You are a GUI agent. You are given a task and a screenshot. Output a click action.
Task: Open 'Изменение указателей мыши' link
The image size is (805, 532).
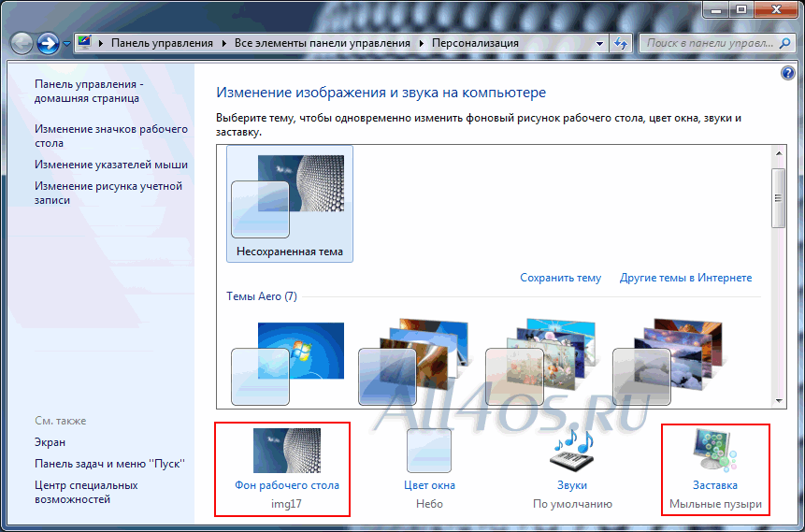(x=111, y=165)
